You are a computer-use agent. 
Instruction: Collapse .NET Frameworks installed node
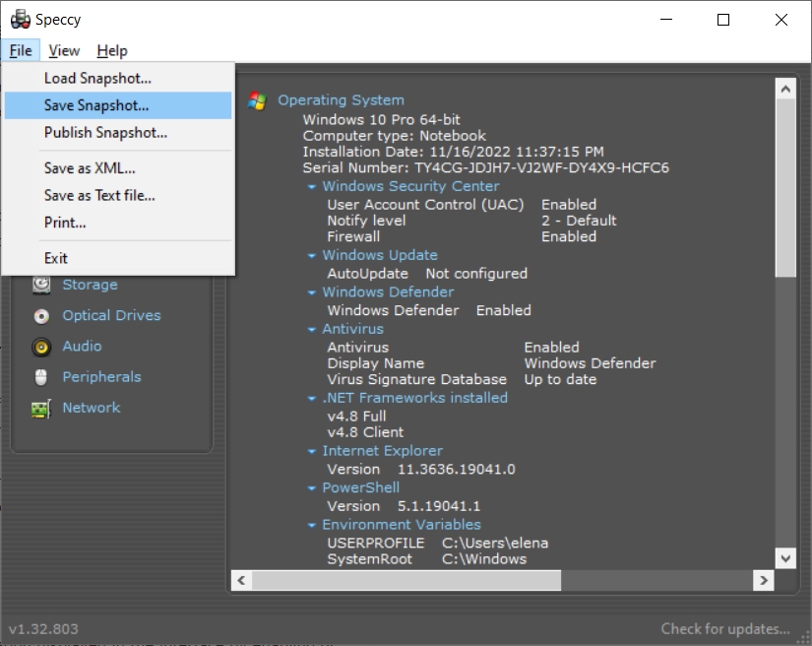pos(311,399)
